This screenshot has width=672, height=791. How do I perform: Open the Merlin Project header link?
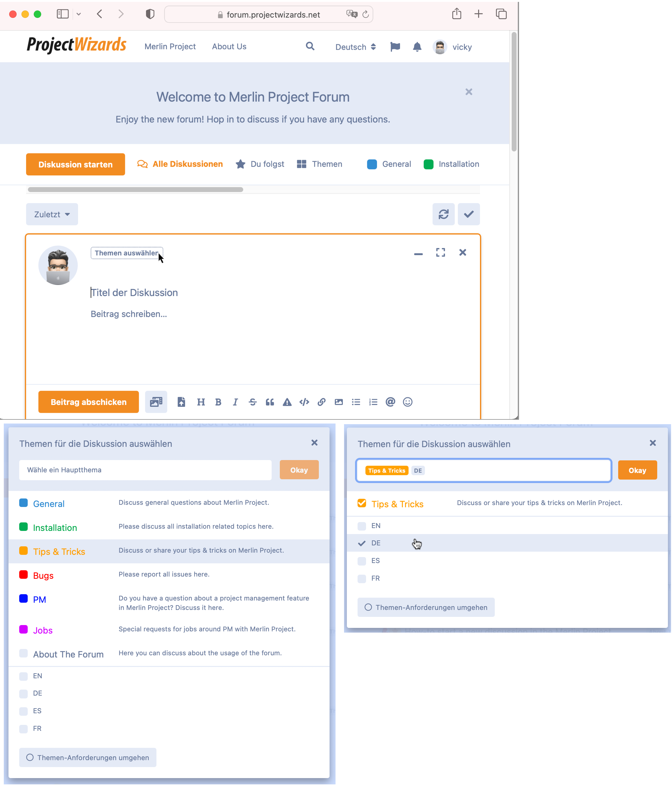170,47
